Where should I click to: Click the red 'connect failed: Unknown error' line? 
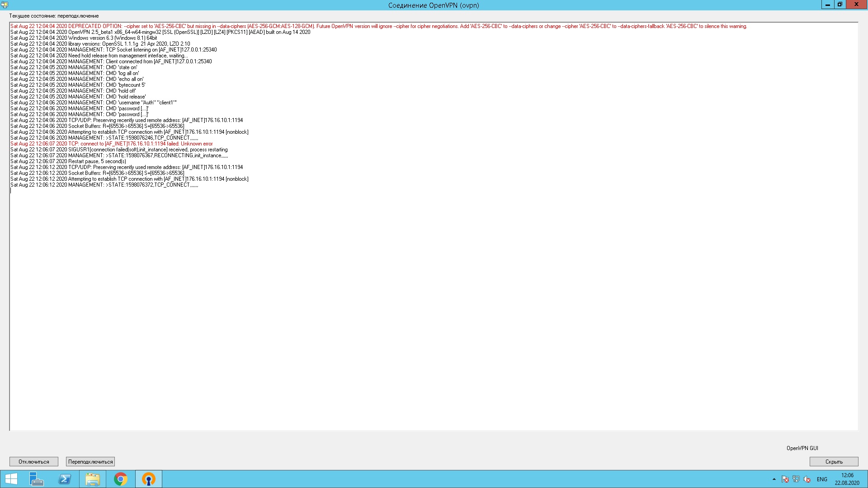111,144
